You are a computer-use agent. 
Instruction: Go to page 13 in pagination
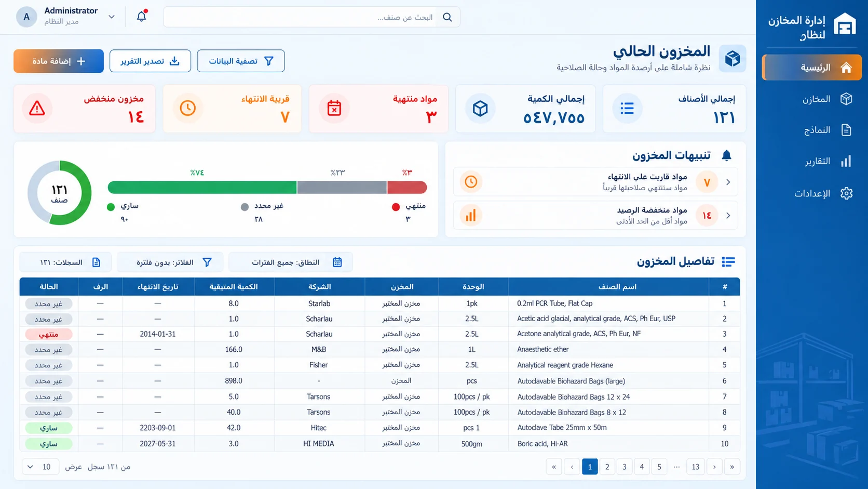695,467
